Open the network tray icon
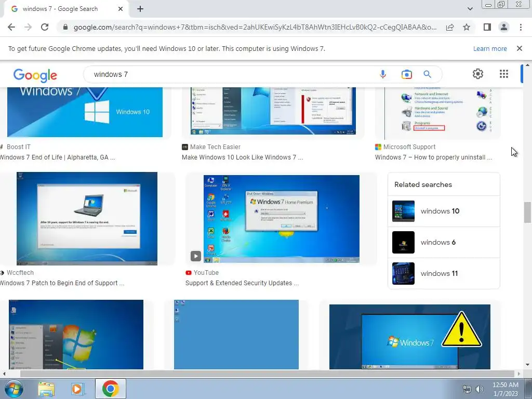 (x=467, y=389)
